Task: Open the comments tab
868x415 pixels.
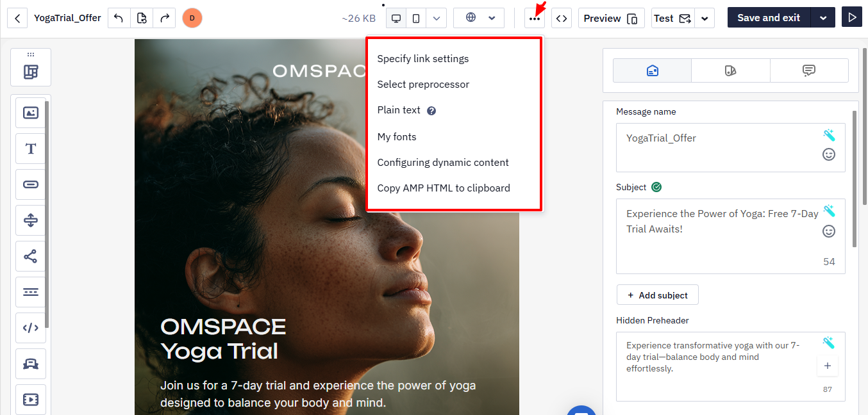Action: coord(809,70)
